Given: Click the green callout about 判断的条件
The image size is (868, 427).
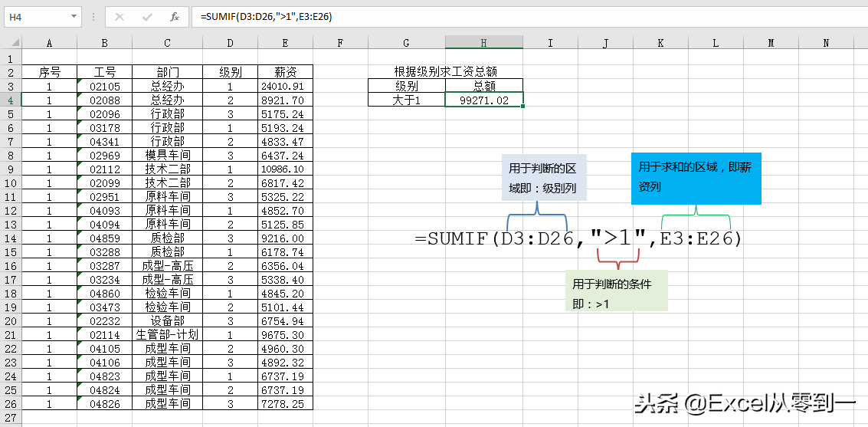Looking at the screenshot, I should point(617,291).
